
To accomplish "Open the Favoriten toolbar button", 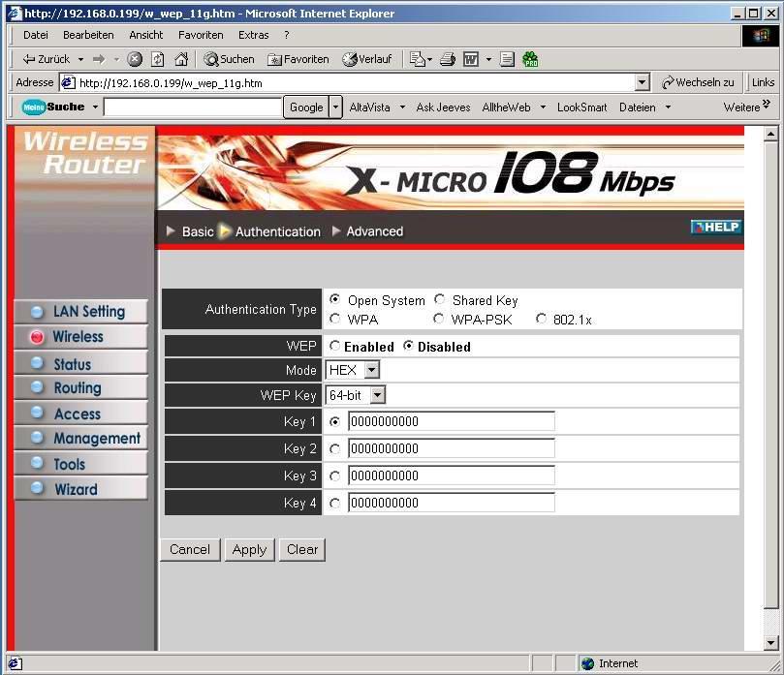I will (298, 59).
